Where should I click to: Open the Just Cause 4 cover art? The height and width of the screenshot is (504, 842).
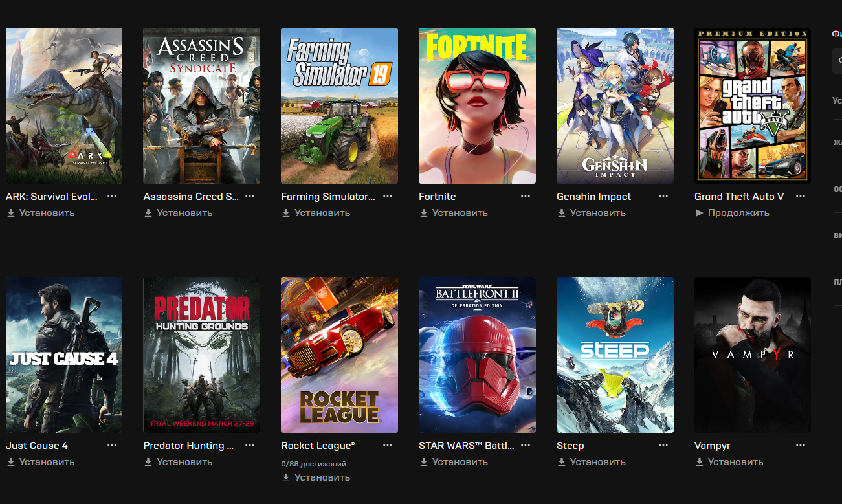[x=64, y=355]
